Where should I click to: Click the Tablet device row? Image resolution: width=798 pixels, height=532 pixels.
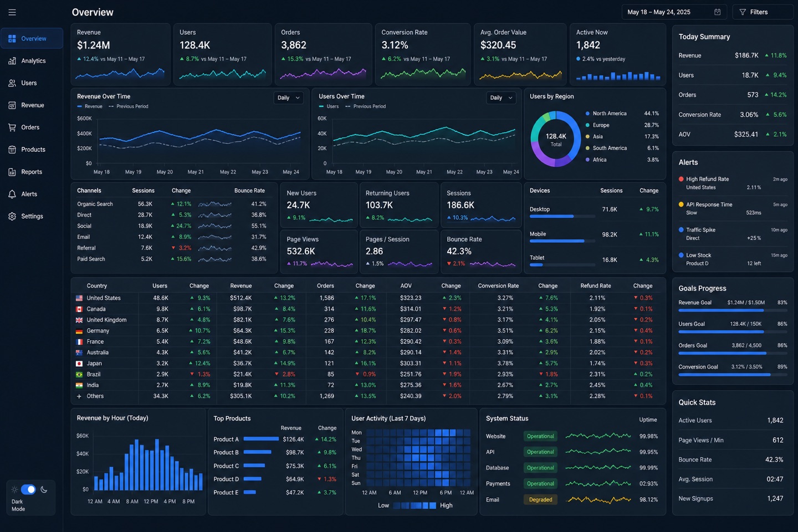click(594, 259)
